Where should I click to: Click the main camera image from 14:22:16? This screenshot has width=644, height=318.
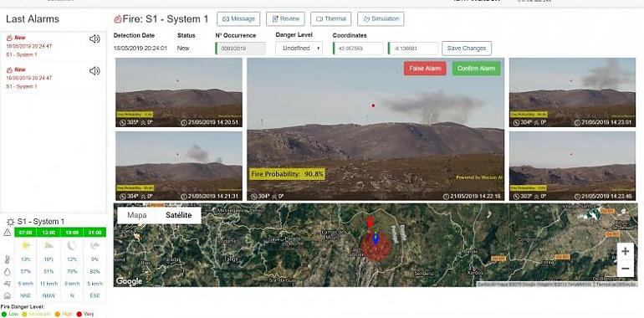tap(376, 129)
